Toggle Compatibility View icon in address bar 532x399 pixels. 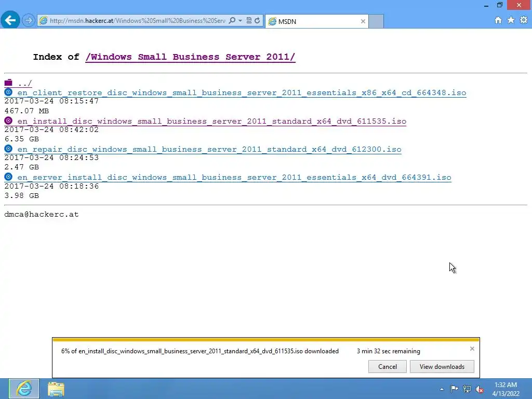249,21
